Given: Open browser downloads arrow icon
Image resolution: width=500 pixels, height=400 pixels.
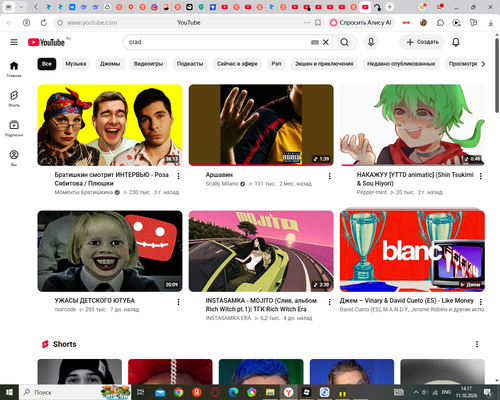Looking at the screenshot, I should point(490,23).
